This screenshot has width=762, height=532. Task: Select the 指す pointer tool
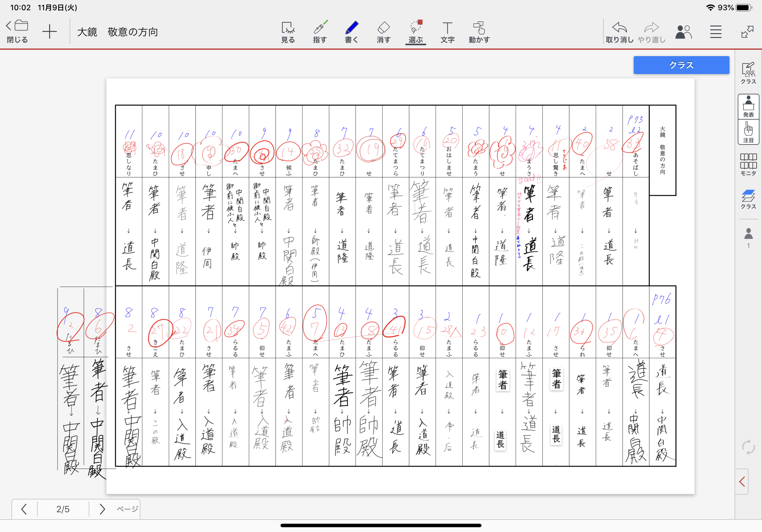(x=320, y=32)
